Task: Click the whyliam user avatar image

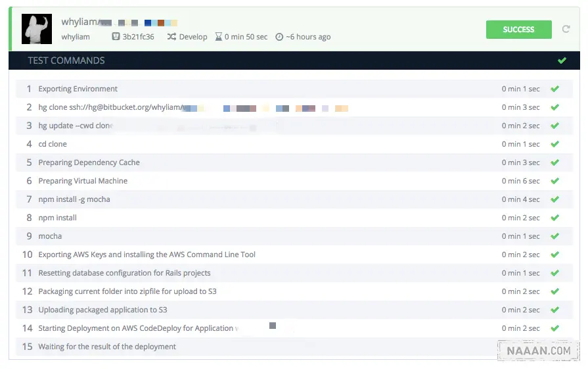Action: click(37, 30)
